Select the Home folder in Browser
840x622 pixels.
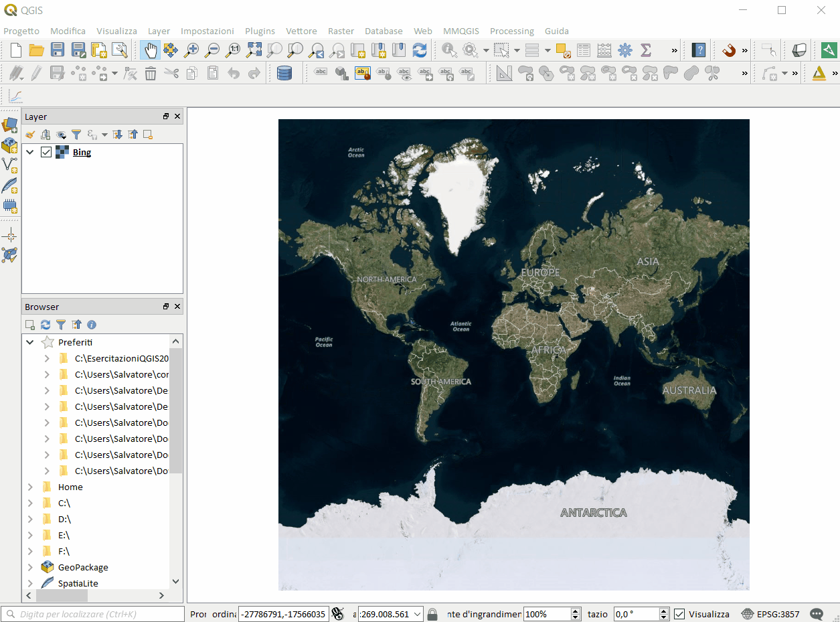point(70,487)
